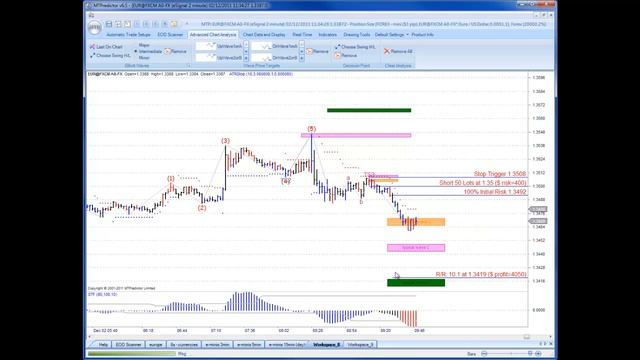Click Remove in the Elliott Waves group
The image size is (640, 360).
tap(176, 51)
